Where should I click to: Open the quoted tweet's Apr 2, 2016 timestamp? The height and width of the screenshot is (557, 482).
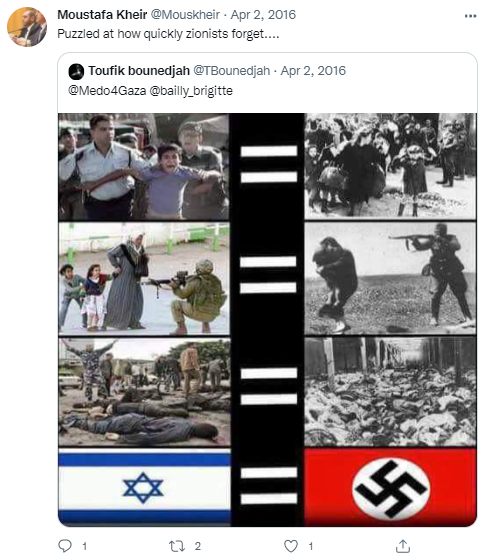pos(313,71)
